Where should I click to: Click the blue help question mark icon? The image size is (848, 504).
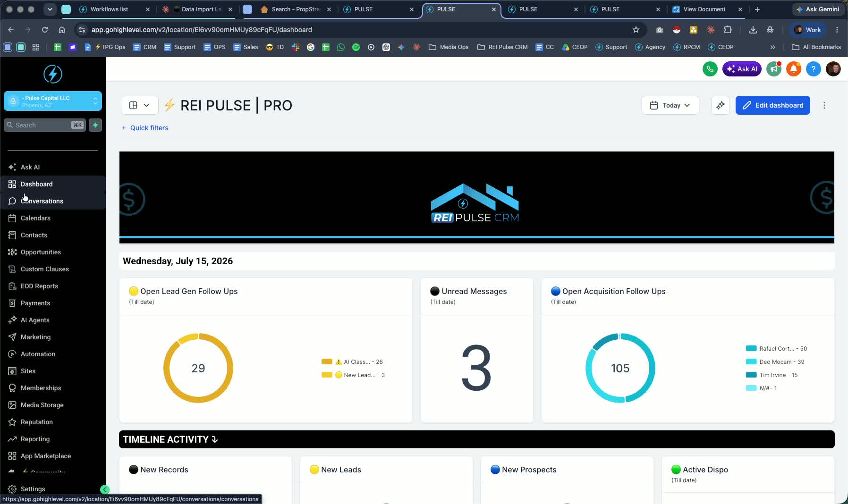813,69
